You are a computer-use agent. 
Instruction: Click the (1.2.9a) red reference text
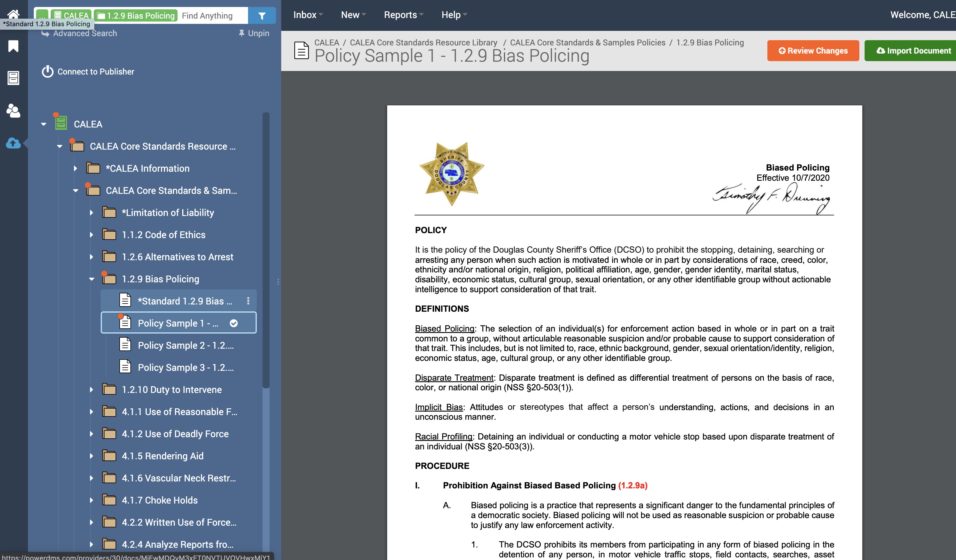(x=633, y=485)
